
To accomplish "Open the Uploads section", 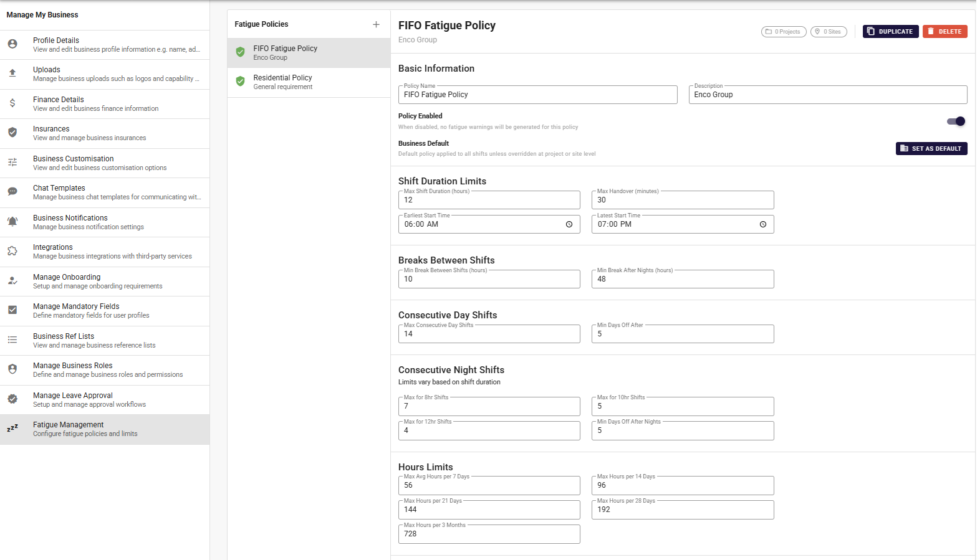I will [105, 74].
